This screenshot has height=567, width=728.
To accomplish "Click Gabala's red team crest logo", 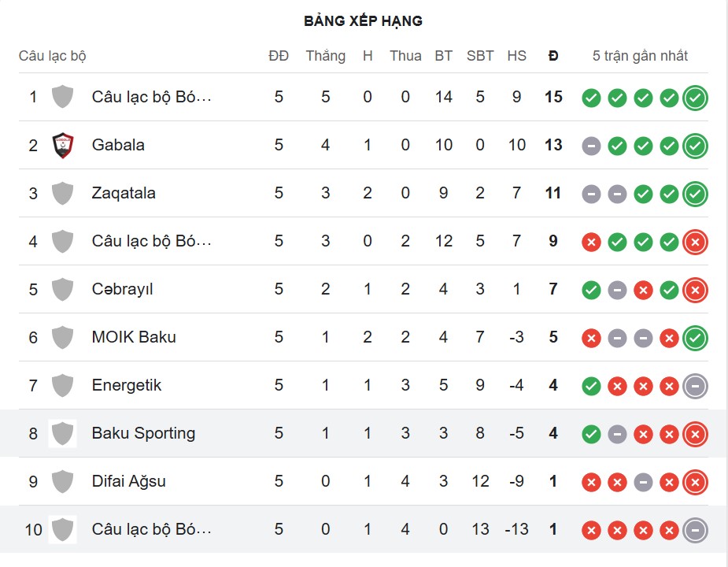I will pos(61,145).
